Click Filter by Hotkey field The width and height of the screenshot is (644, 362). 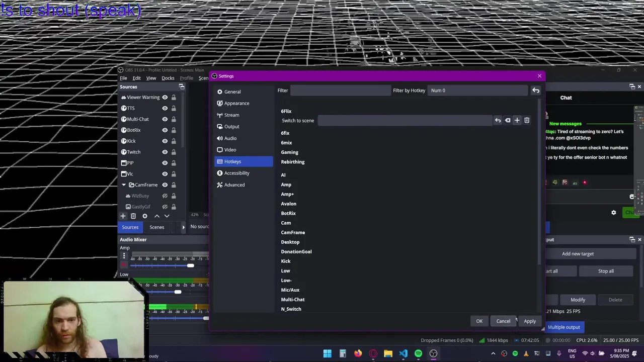coord(477,90)
